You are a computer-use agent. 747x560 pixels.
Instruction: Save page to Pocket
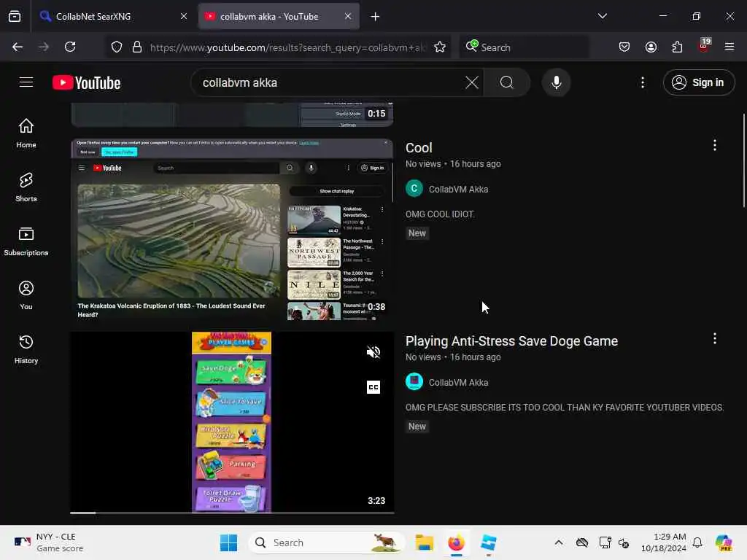(624, 47)
